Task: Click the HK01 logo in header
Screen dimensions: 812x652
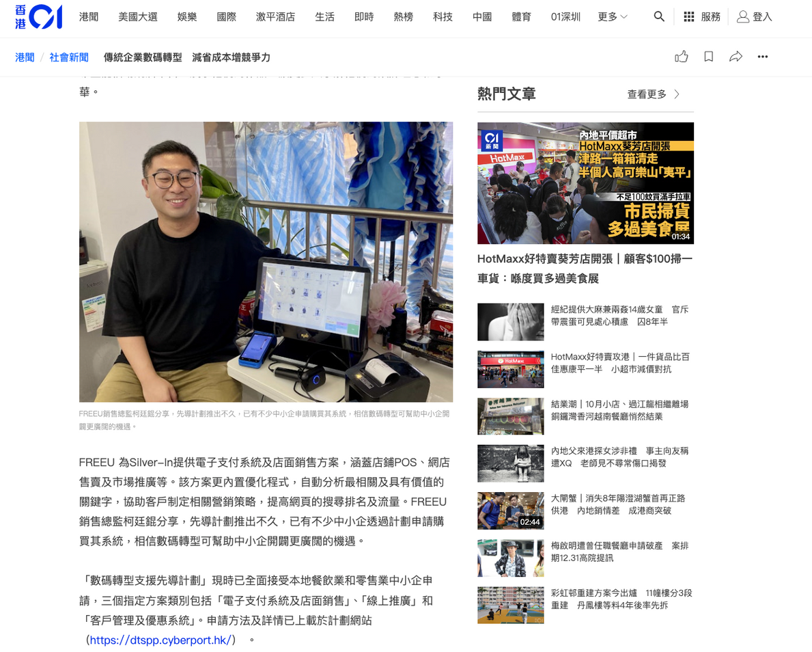Action: (x=38, y=17)
